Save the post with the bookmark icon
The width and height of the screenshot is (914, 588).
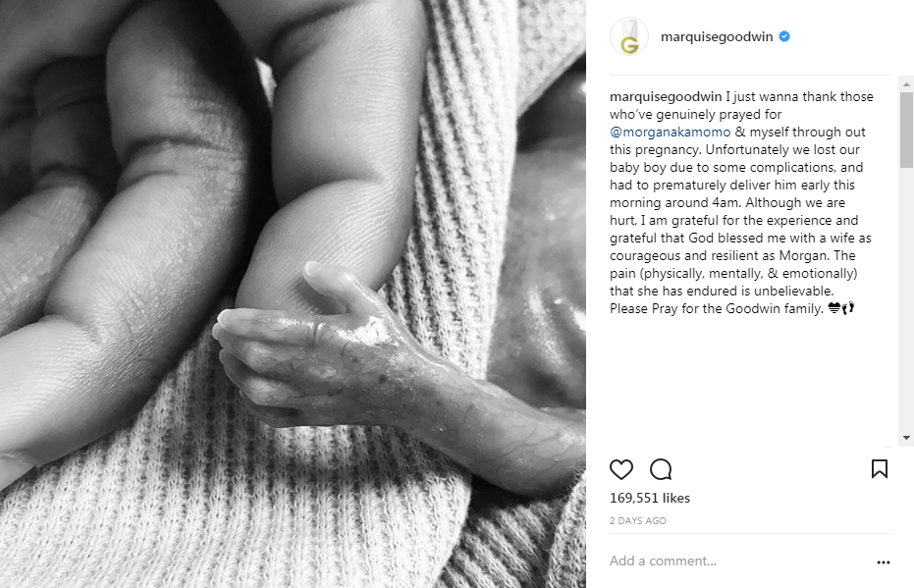[x=879, y=468]
